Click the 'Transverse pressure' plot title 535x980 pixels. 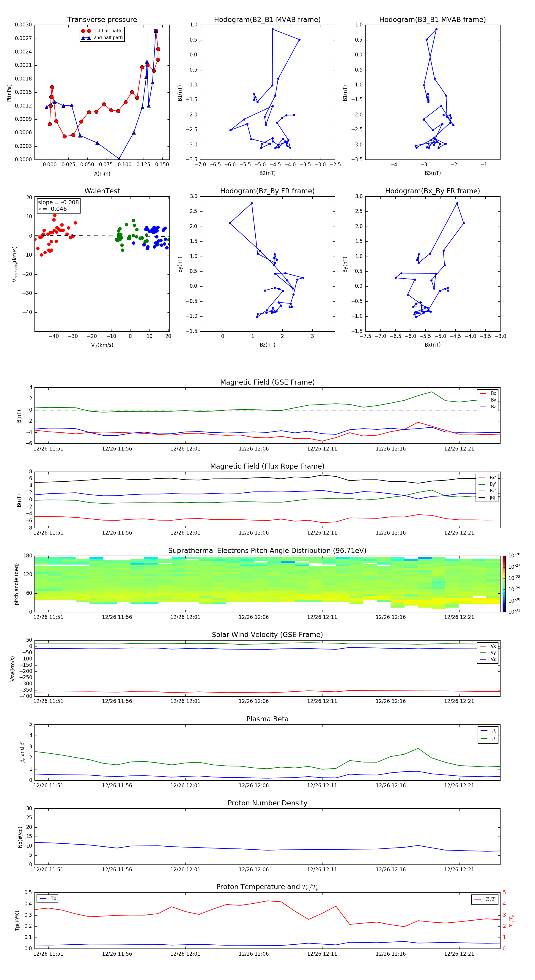click(x=102, y=20)
